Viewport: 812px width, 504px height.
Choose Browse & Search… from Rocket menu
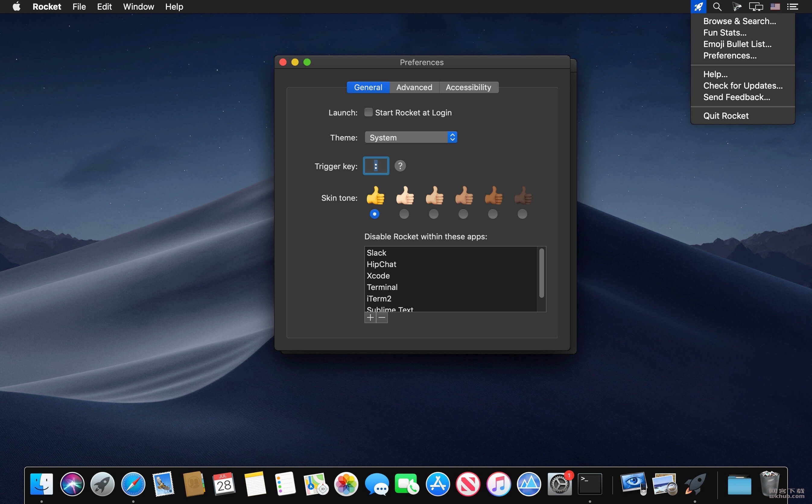click(x=743, y=21)
